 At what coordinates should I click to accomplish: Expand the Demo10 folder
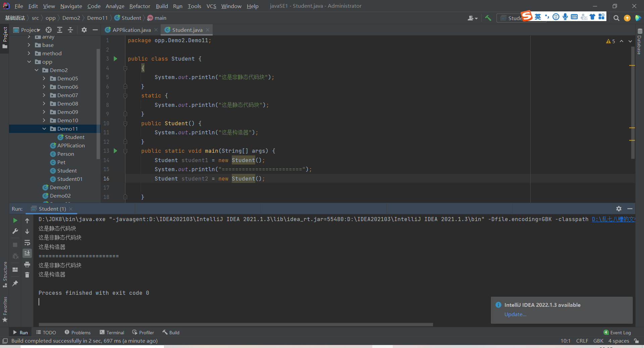(x=44, y=121)
